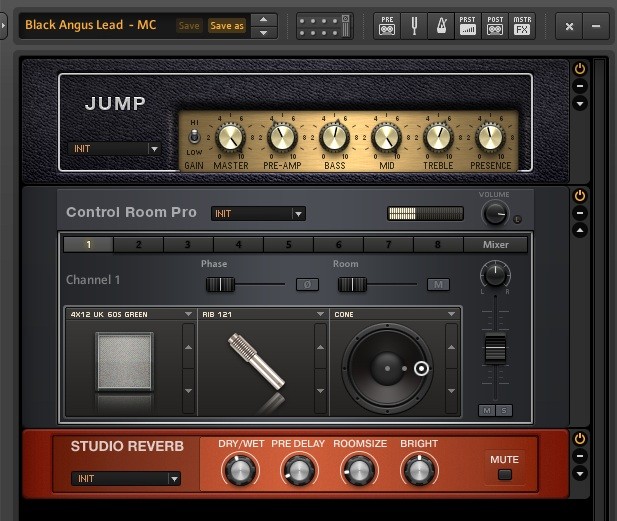The height and width of the screenshot is (521, 617).
Task: Flip the HI/LOW gain switch
Action: pos(194,137)
